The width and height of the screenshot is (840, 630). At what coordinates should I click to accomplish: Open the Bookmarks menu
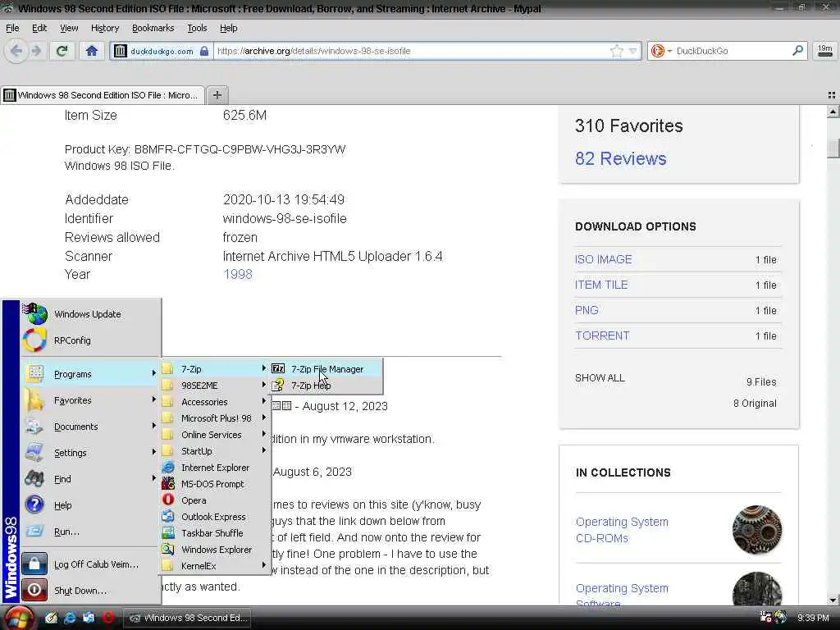click(153, 28)
